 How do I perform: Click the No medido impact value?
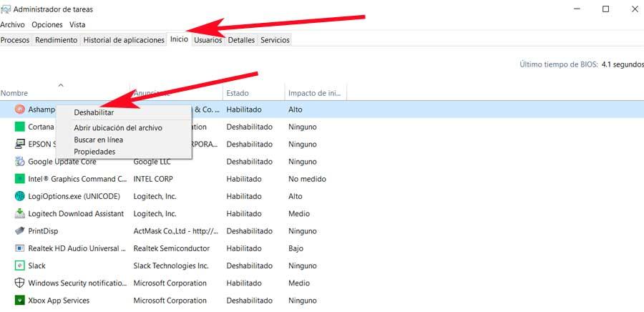coord(307,179)
